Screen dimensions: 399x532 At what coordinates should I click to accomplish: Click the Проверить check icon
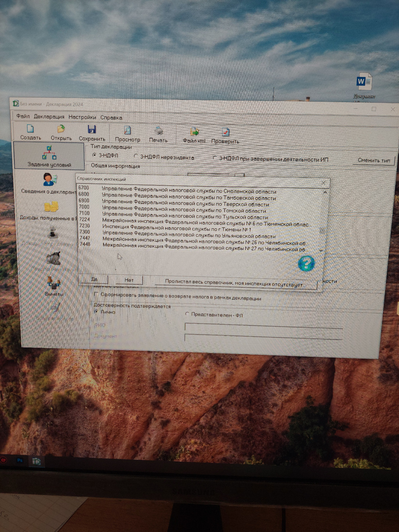pyautogui.click(x=225, y=132)
